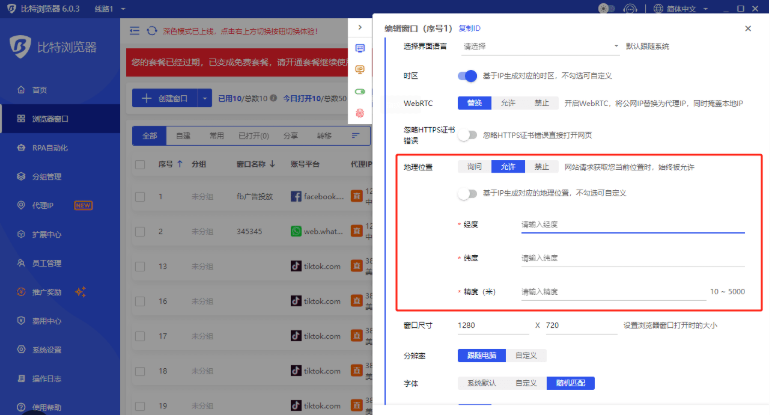
Task: Click red fingerprint icon in side strip
Action: point(360,113)
